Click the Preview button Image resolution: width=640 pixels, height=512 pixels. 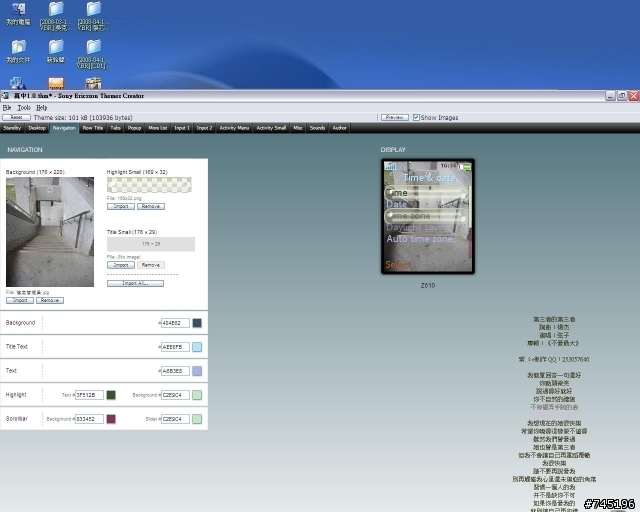(395, 117)
